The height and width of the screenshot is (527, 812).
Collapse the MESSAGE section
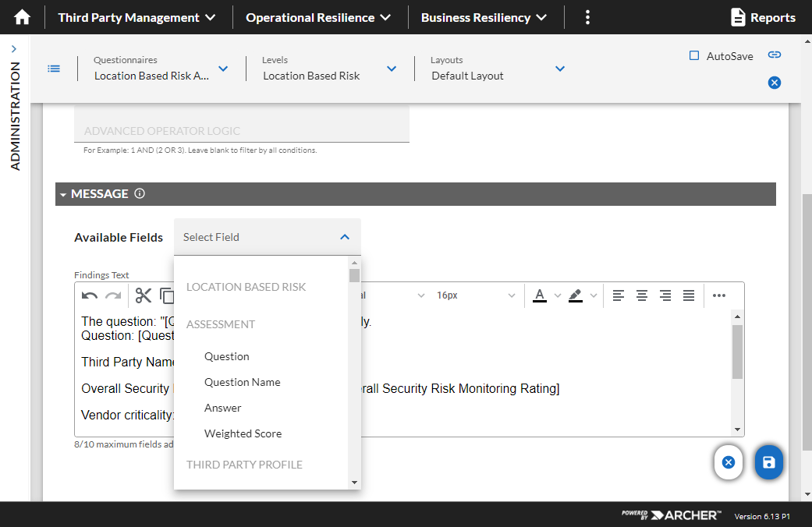[x=63, y=195]
